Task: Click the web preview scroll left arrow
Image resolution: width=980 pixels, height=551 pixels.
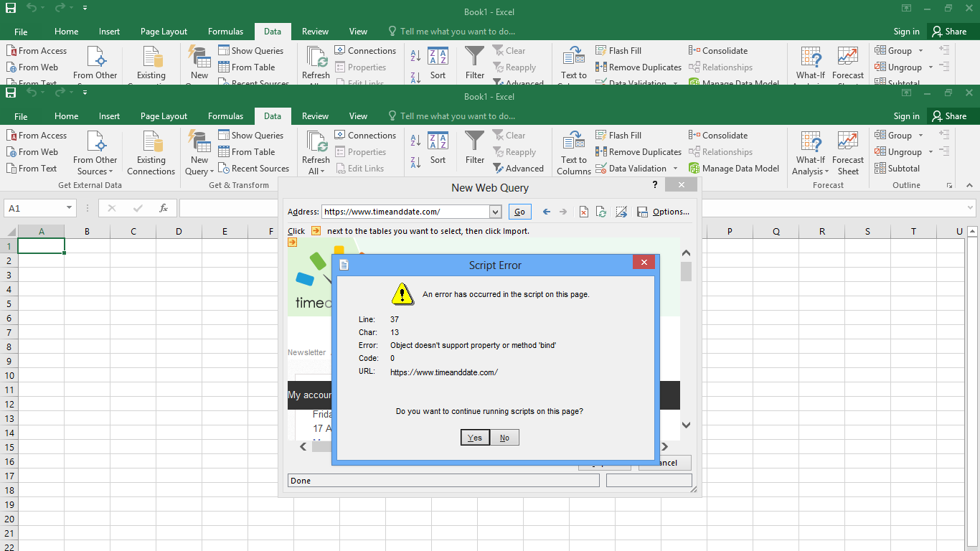Action: [303, 446]
